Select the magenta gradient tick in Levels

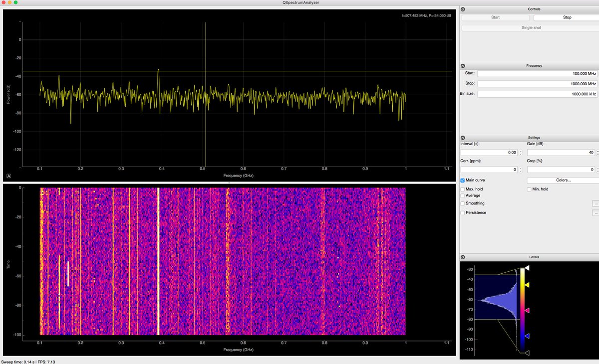[527, 311]
